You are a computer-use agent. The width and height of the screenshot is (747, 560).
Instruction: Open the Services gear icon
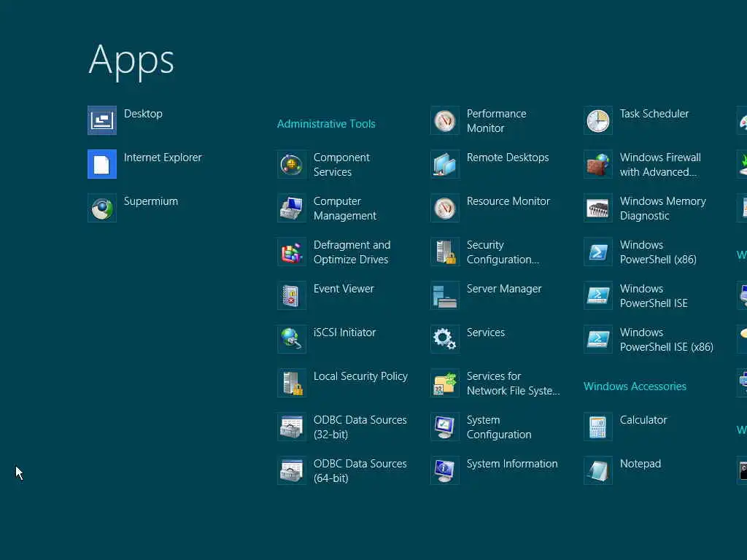point(445,340)
